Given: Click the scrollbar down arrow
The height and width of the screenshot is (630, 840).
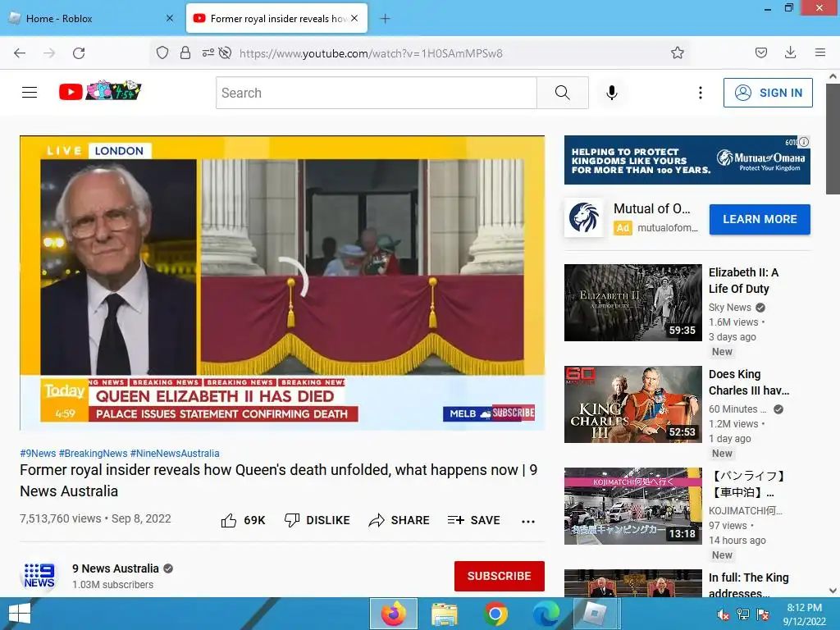Looking at the screenshot, I should click(x=833, y=591).
